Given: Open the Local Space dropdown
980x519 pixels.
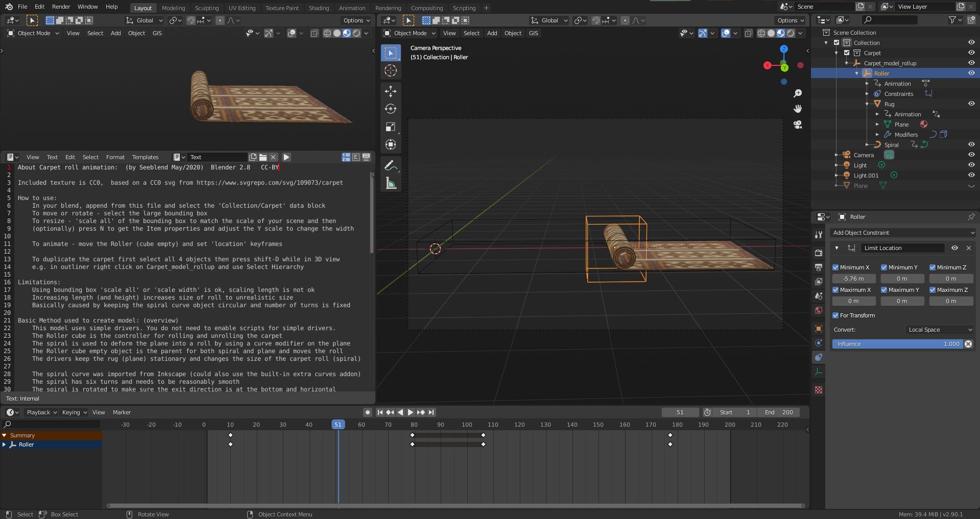Looking at the screenshot, I should [x=939, y=330].
